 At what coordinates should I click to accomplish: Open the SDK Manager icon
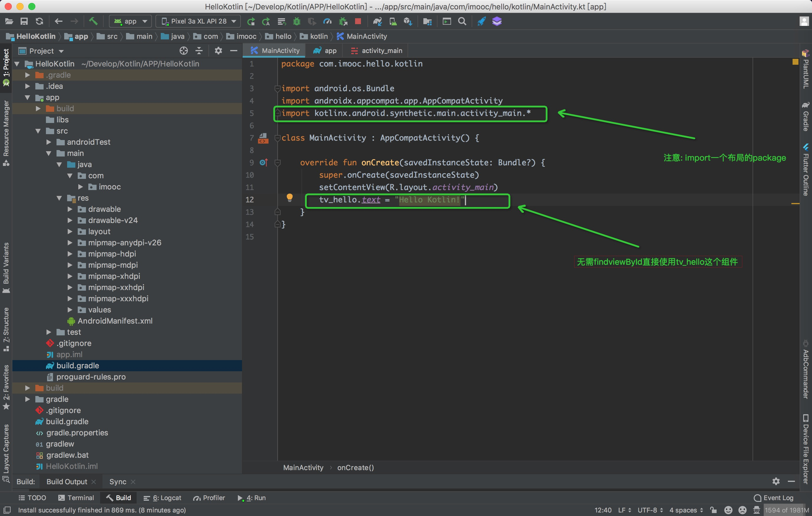(x=408, y=21)
